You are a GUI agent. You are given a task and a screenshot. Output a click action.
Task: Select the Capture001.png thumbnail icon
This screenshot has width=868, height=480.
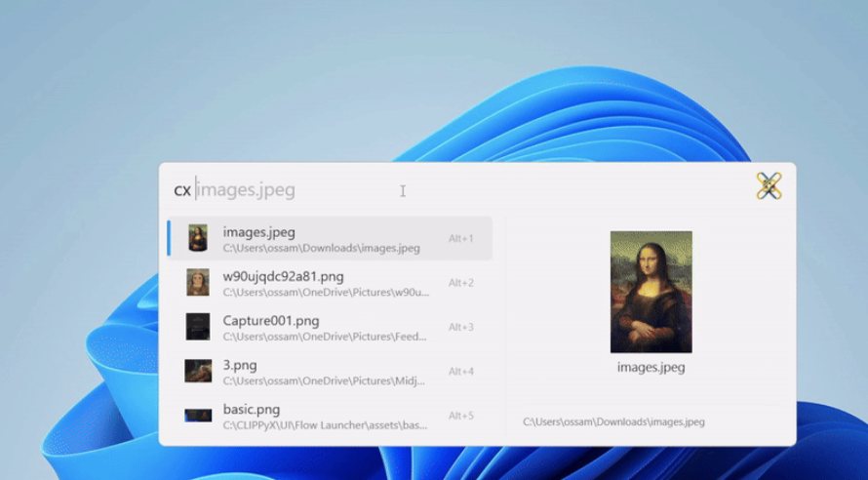(x=198, y=327)
